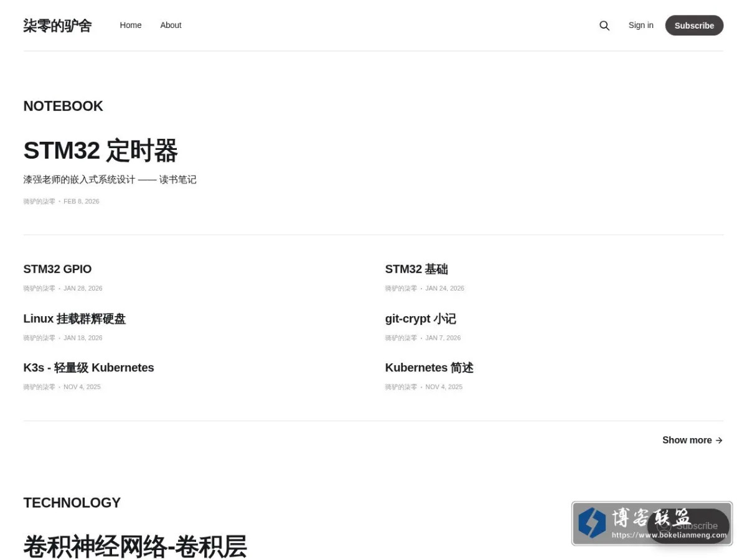The width and height of the screenshot is (747, 560).
Task: Open the STM32 GPIO post
Action: 57,269
